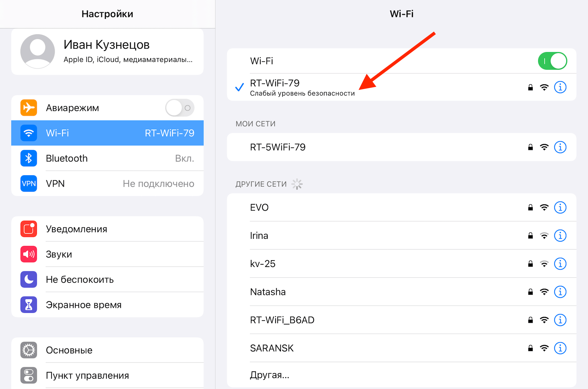Tap info icon next to RT-5WiFi-79
This screenshot has height=389, width=588.
coord(560,147)
